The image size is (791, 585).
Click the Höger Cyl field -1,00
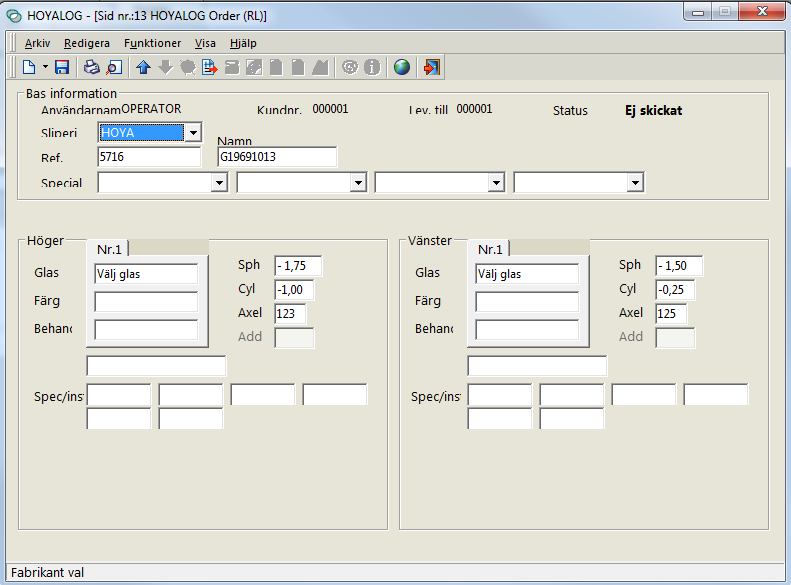tap(294, 290)
